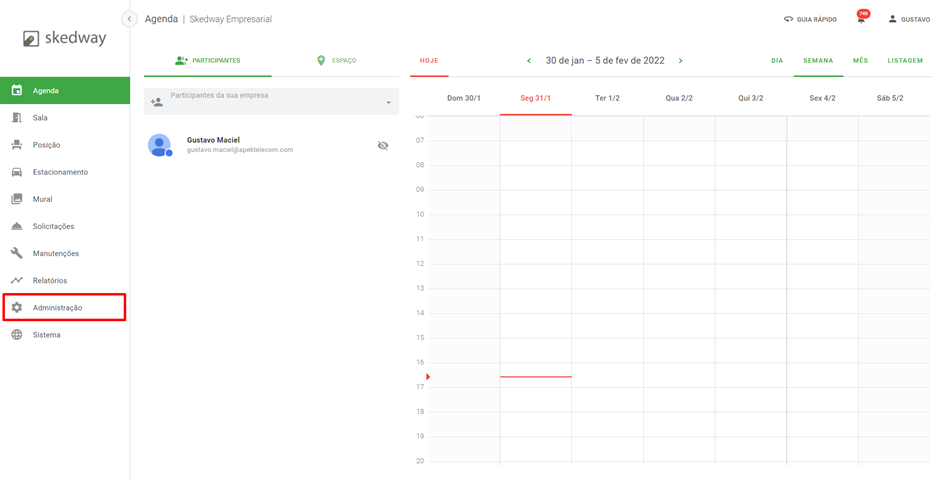Viewport: 945px width, 481px height.
Task: Go to previous week arrow
Action: 529,61
